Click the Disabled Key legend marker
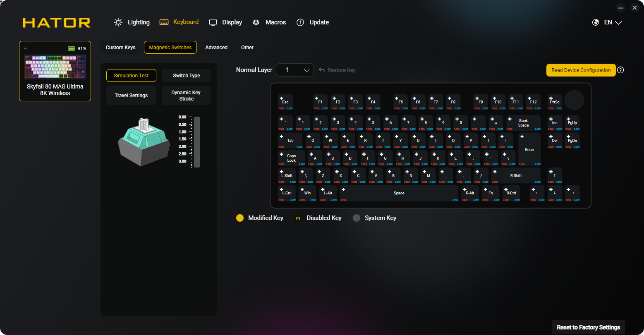644x335 pixels. pyautogui.click(x=298, y=218)
